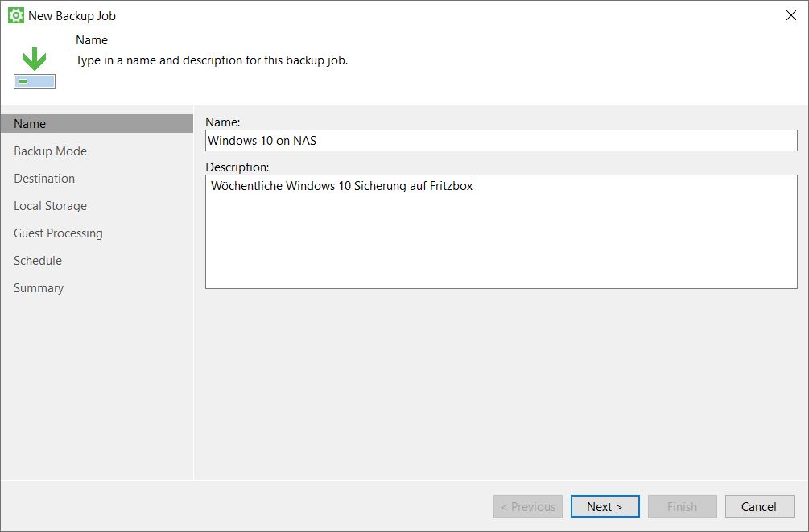809x532 pixels.
Task: Jump to the Guest Processing step
Action: 58,233
